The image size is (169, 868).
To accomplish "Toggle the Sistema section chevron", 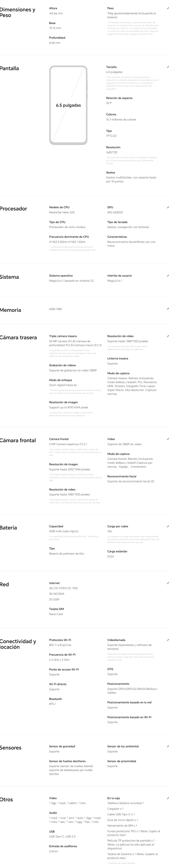I will [167, 276].
